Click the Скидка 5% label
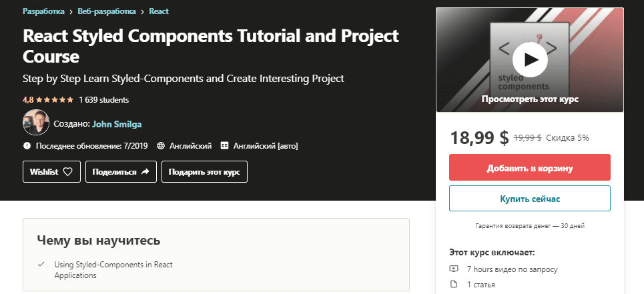 click(568, 138)
